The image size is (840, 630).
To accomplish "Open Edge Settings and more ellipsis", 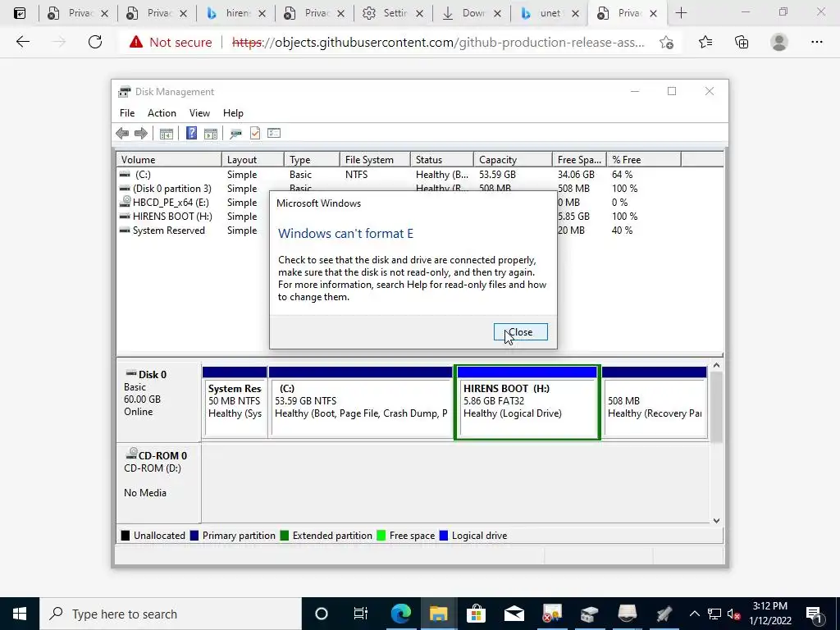I will [x=816, y=42].
